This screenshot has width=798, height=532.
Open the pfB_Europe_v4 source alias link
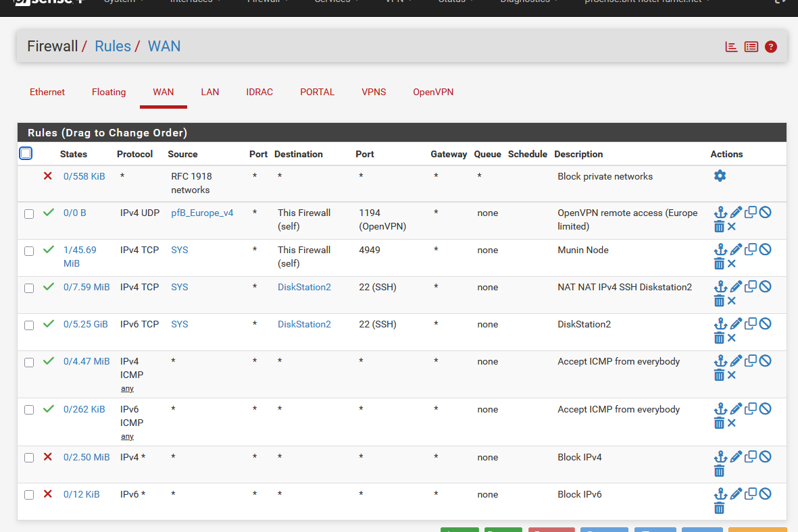click(x=202, y=213)
